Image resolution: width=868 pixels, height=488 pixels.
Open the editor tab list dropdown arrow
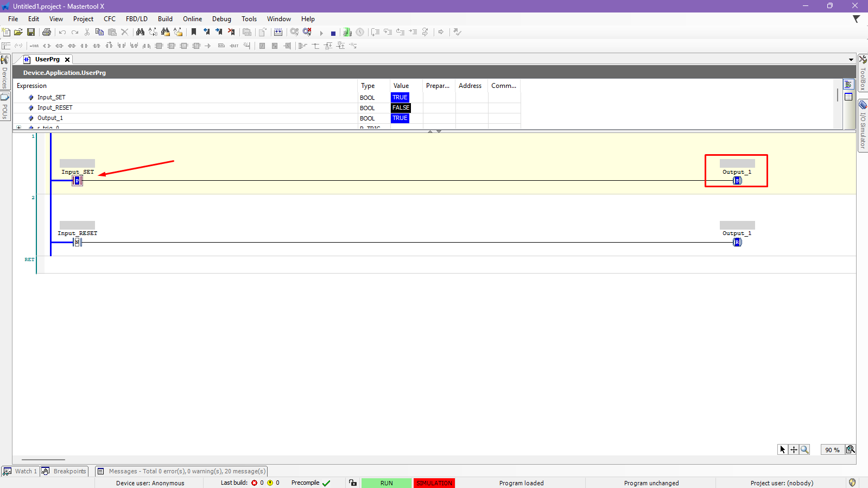click(x=851, y=60)
